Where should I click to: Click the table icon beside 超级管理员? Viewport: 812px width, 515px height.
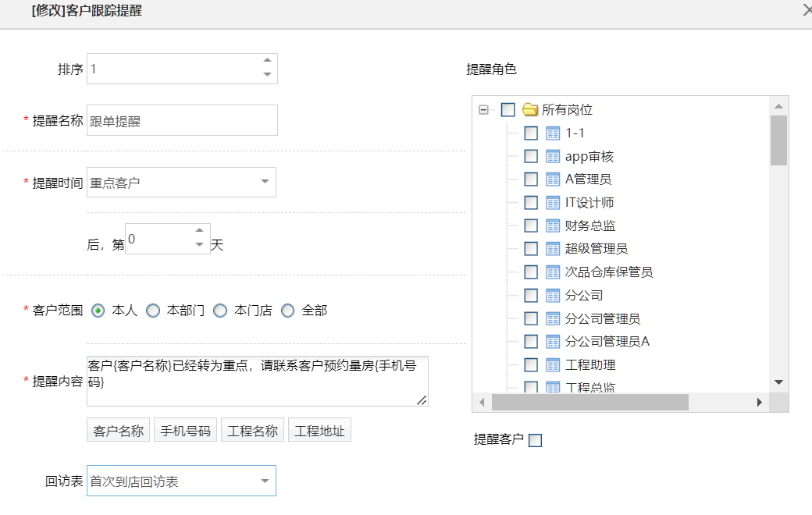coord(554,249)
